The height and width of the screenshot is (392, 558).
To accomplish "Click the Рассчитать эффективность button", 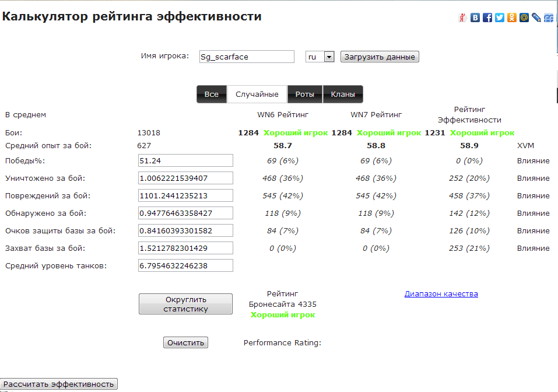I will [59, 384].
